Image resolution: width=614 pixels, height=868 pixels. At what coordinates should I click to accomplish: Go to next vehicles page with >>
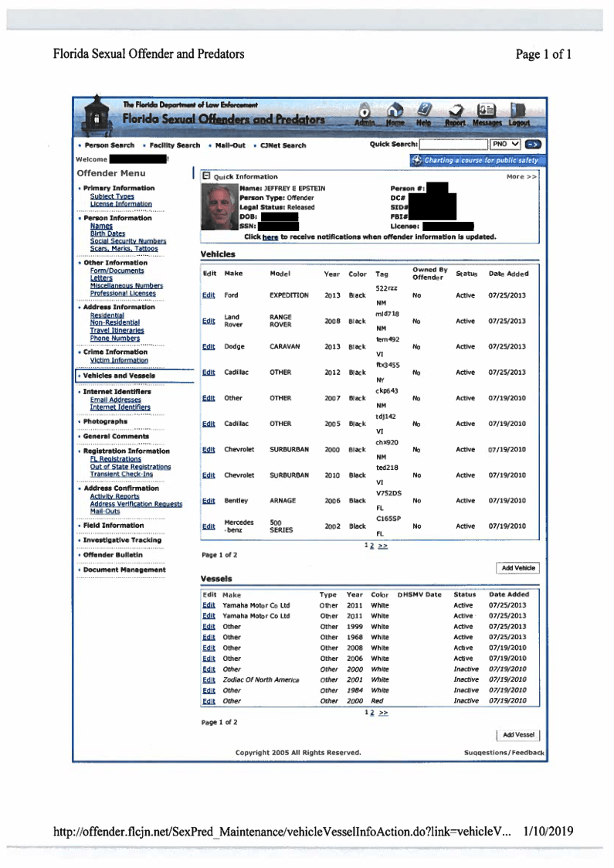[x=383, y=546]
